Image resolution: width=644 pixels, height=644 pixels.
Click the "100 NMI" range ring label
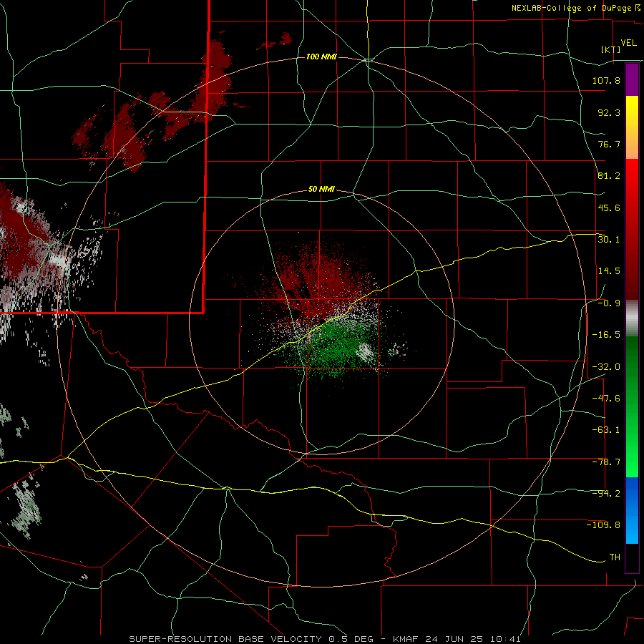pyautogui.click(x=321, y=57)
